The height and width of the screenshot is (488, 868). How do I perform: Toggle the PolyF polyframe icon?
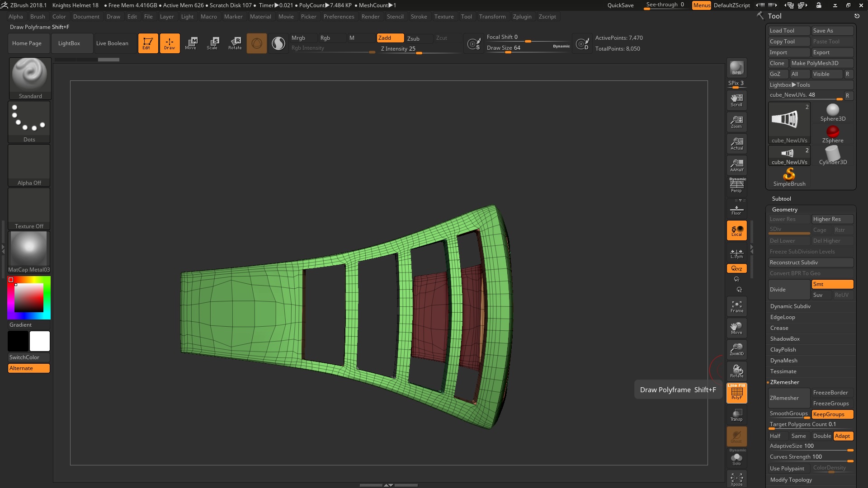(736, 393)
